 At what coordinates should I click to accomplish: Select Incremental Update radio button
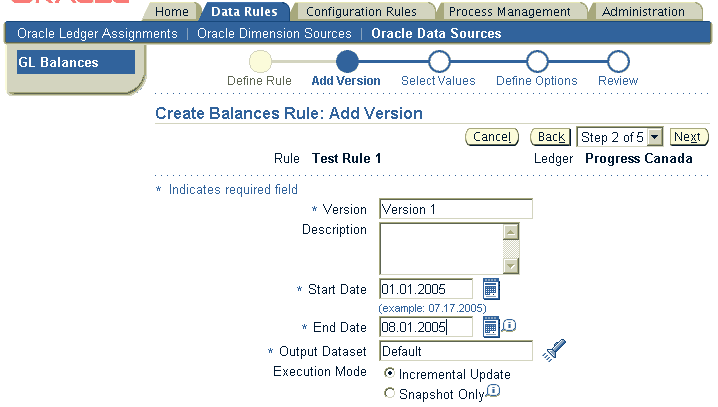pos(389,373)
